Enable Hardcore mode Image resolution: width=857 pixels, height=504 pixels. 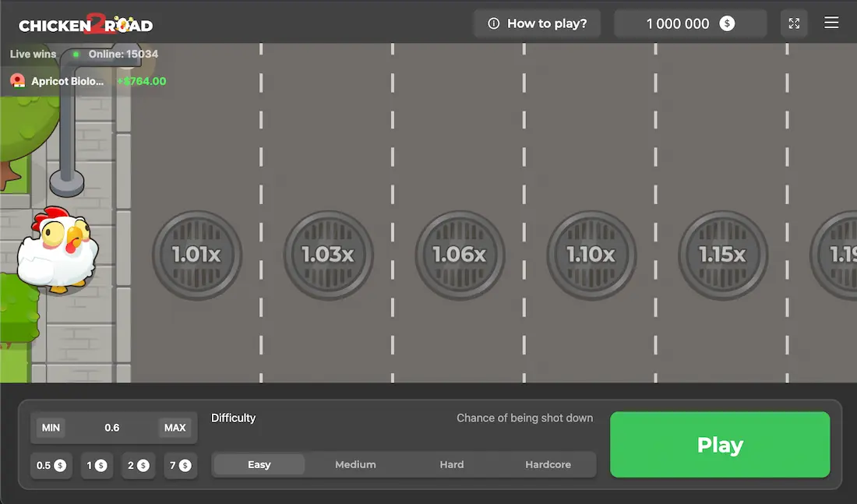pos(548,463)
